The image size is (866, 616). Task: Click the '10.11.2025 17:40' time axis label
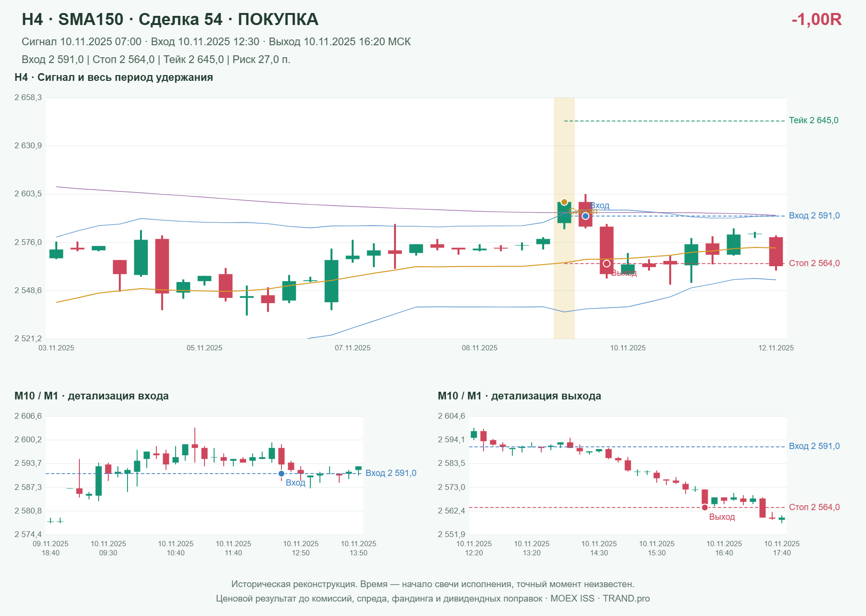pyautogui.click(x=782, y=548)
